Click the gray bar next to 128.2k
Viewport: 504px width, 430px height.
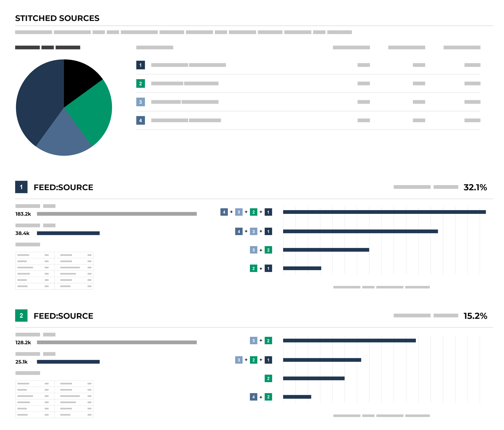click(117, 342)
